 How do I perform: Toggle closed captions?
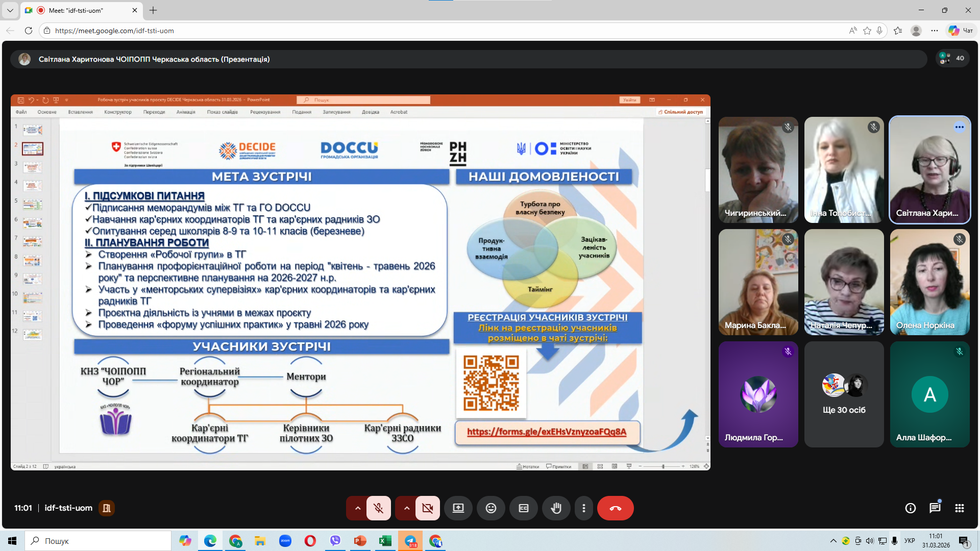pos(523,508)
